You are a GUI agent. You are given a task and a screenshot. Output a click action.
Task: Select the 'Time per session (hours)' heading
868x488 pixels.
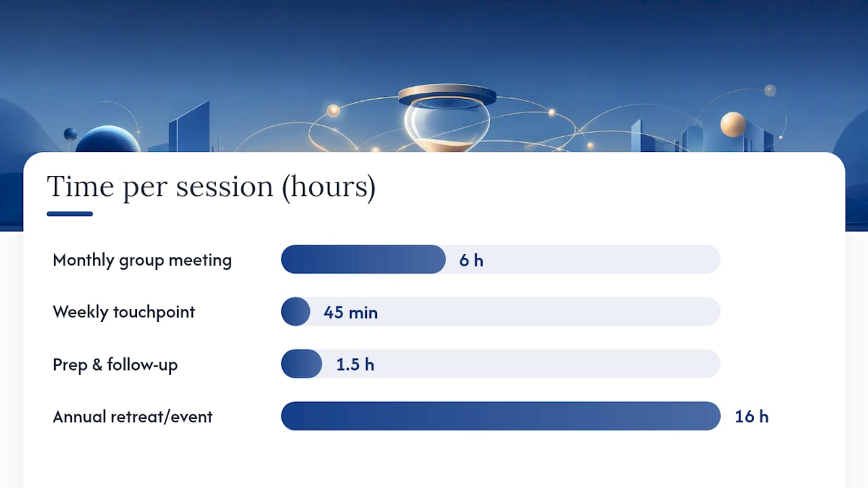click(211, 187)
